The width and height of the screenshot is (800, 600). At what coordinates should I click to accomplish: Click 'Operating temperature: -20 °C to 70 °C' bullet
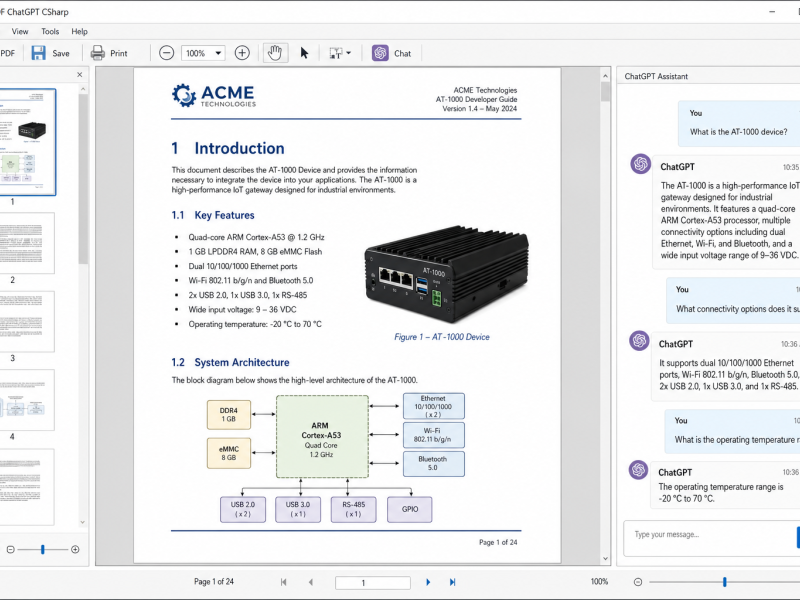tap(255, 324)
